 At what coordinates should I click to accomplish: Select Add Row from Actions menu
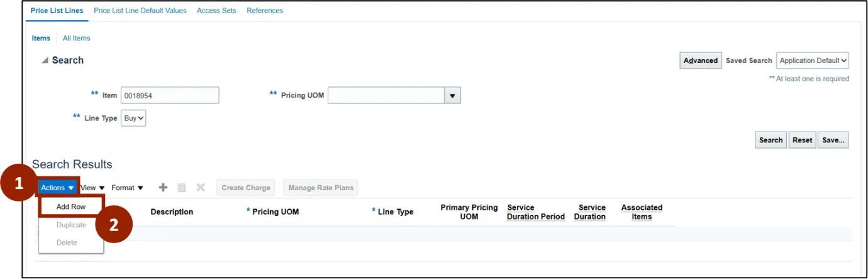point(71,207)
